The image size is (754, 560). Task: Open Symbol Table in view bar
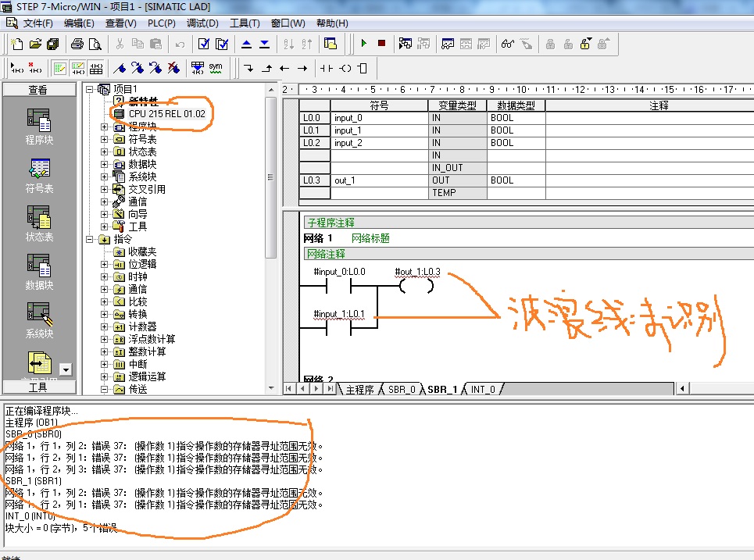[39, 176]
